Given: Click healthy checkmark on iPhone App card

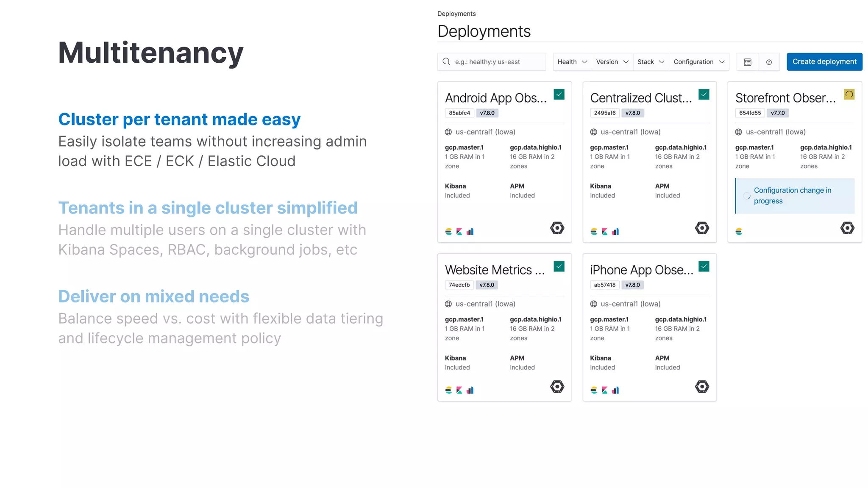Looking at the screenshot, I should (704, 266).
